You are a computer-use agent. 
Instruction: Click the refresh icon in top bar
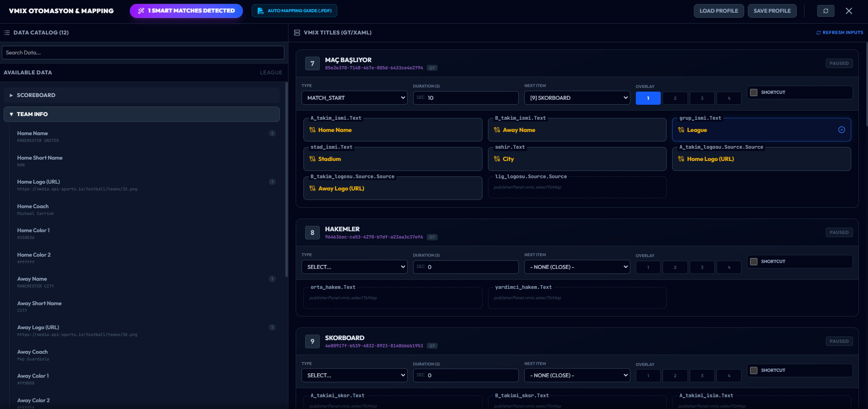coord(825,11)
